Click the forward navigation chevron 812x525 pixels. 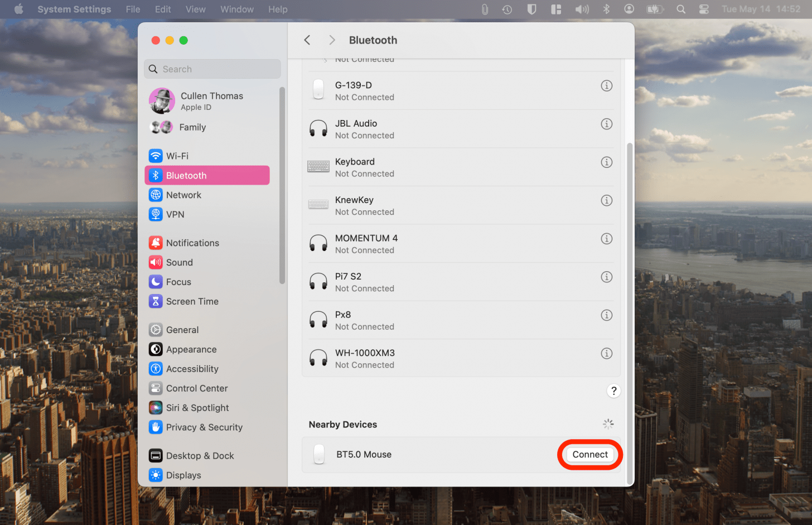[331, 40]
